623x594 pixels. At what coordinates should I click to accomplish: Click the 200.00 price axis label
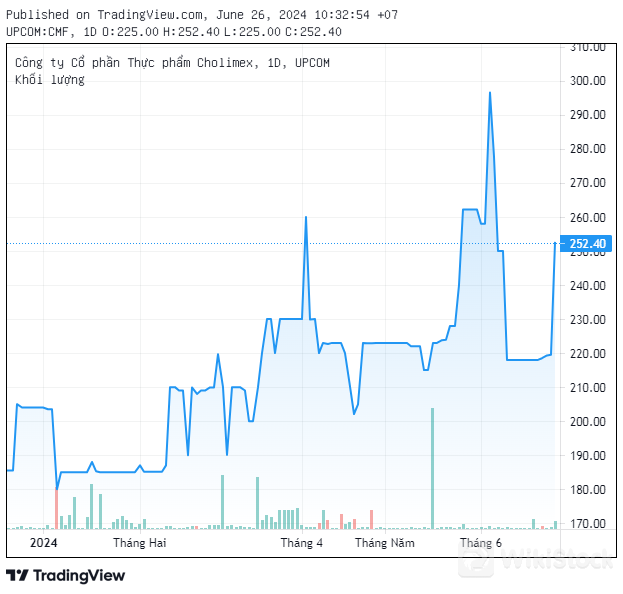click(x=586, y=422)
